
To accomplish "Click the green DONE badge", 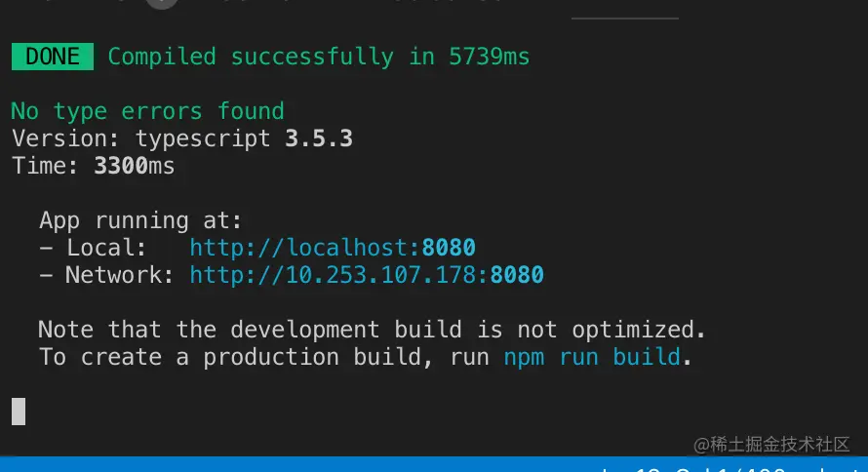I will tap(53, 57).
